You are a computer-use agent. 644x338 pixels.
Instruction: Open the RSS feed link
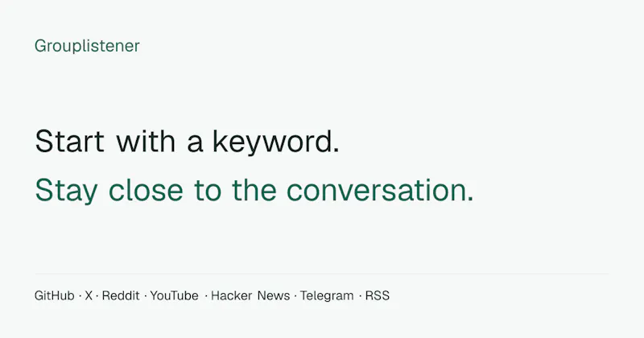pyautogui.click(x=378, y=295)
